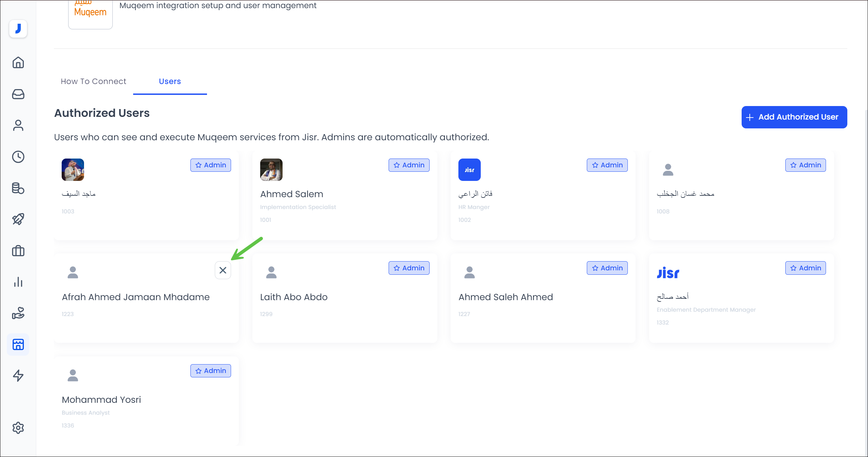
Task: Open the lightning bolt automation icon
Action: pos(18,375)
